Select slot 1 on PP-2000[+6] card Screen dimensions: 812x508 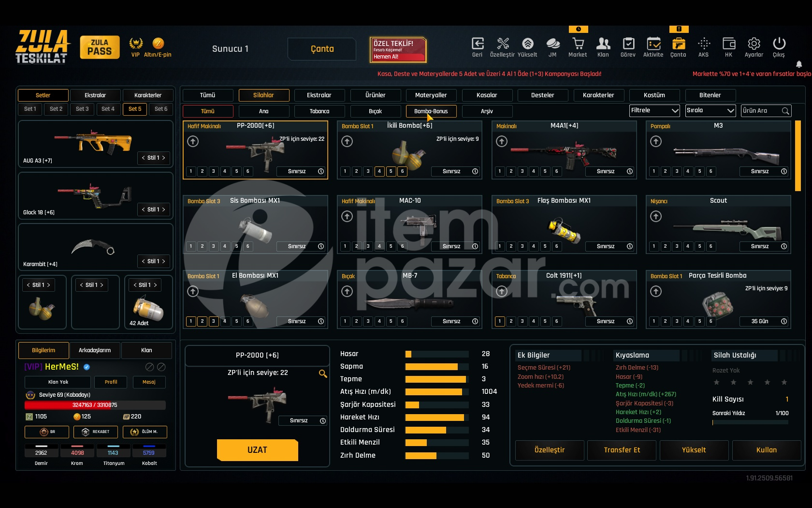pyautogui.click(x=191, y=171)
